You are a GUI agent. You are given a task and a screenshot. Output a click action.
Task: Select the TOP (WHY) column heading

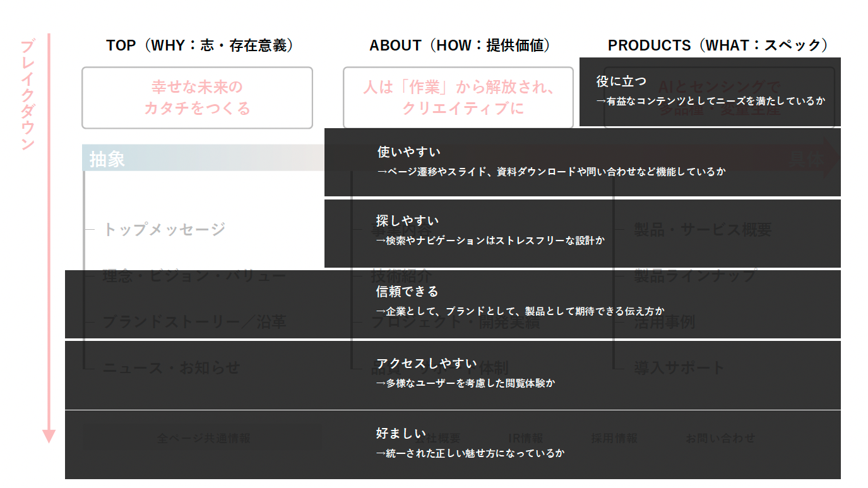pos(199,45)
